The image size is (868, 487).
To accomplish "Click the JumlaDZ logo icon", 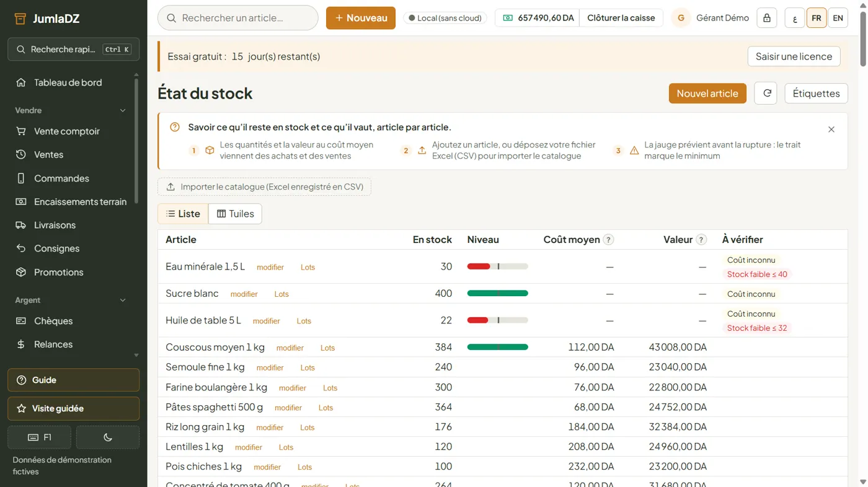I will [20, 19].
